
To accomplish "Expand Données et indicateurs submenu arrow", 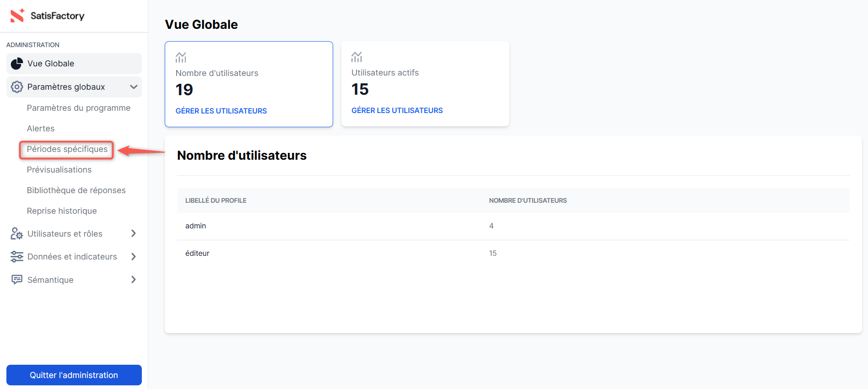I will coord(134,257).
